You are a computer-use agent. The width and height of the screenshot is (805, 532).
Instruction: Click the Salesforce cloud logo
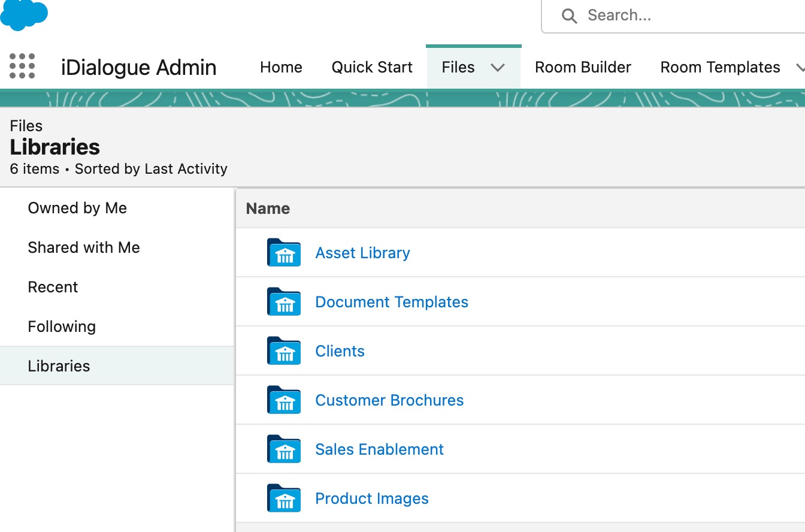point(24,15)
